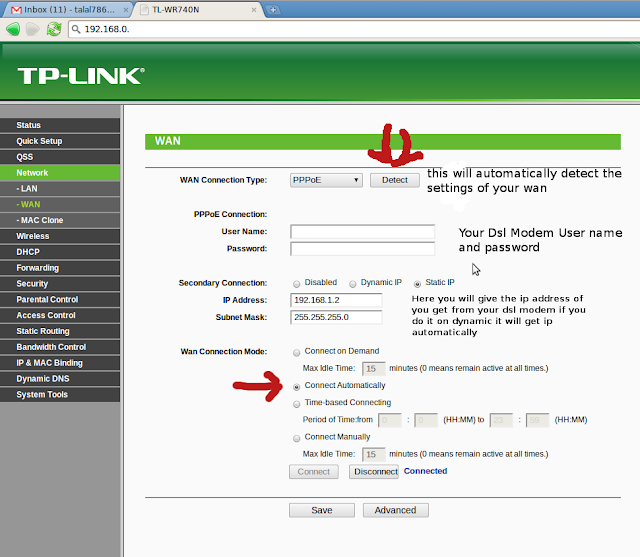
Task: Click the period start minute field
Action: tap(426, 420)
